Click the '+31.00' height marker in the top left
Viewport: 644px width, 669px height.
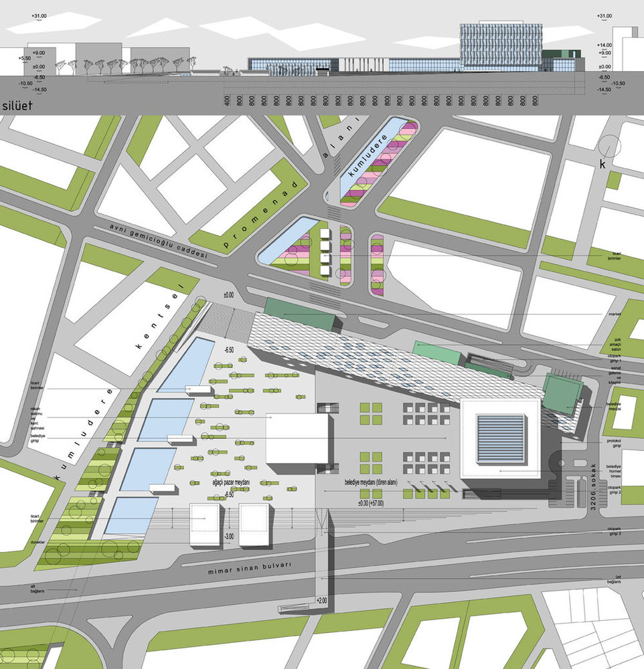point(39,16)
